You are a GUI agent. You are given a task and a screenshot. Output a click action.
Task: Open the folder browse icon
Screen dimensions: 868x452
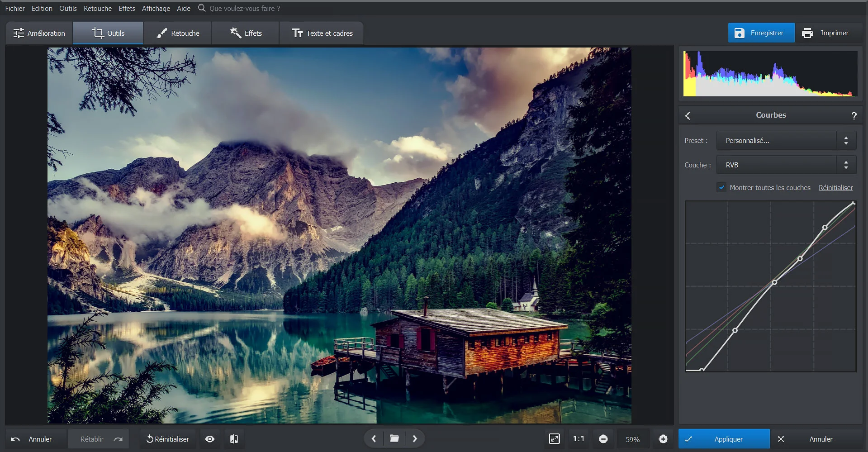394,438
